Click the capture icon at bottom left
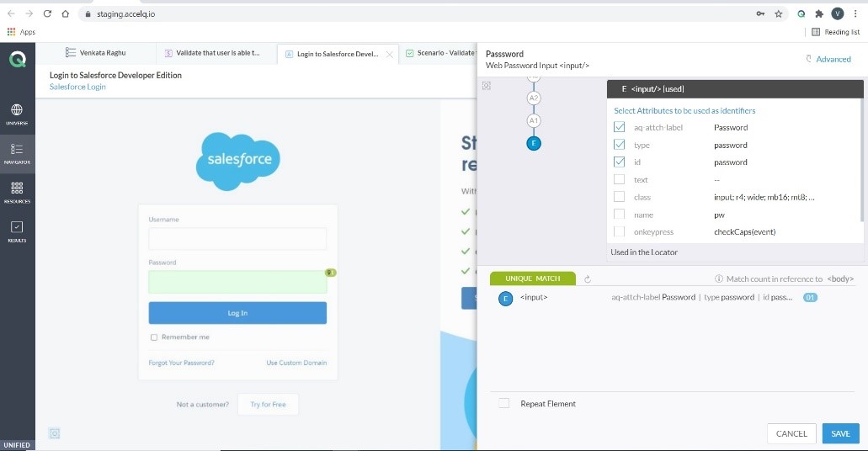The image size is (868, 451). pyautogui.click(x=54, y=433)
